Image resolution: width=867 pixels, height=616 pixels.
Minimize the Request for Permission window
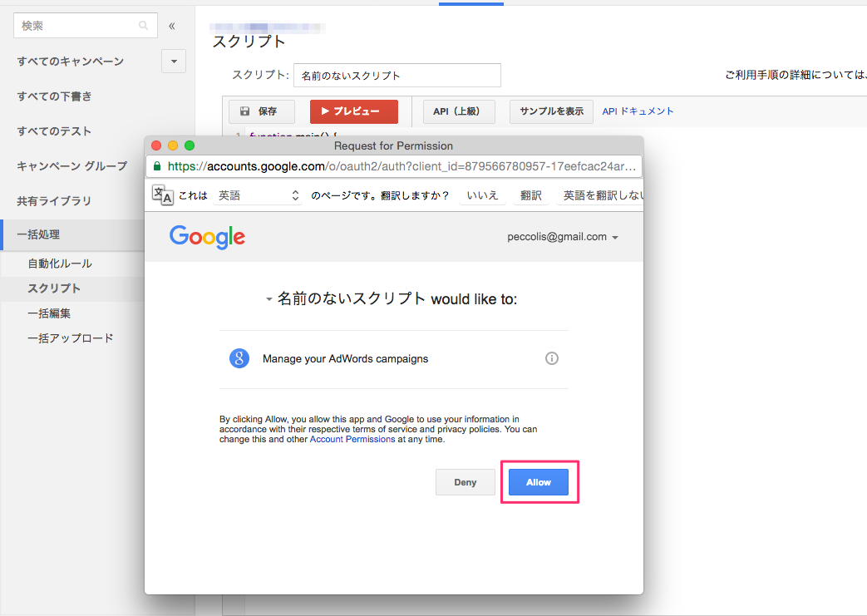tap(173, 145)
